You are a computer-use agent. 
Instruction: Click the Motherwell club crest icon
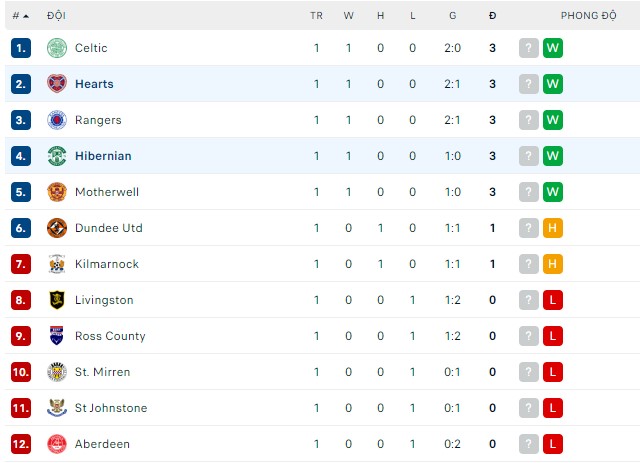point(56,192)
